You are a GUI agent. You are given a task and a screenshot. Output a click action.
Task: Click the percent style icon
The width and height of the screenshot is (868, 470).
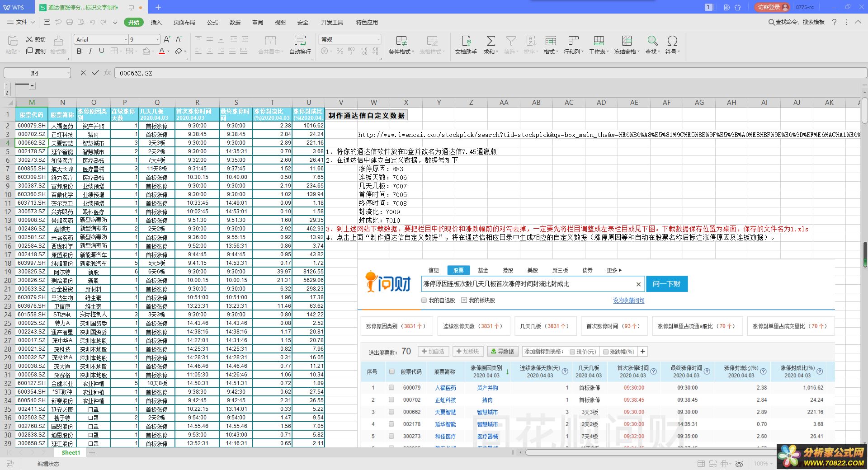point(340,51)
